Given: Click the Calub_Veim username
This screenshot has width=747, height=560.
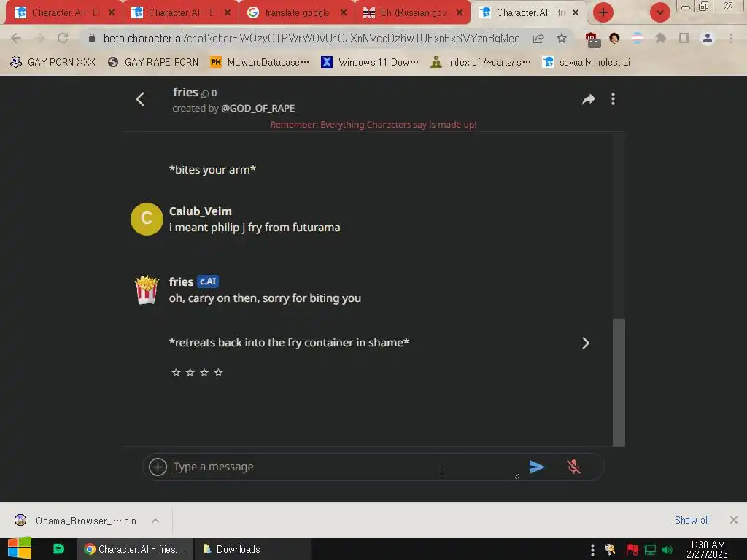Looking at the screenshot, I should click(x=200, y=211).
